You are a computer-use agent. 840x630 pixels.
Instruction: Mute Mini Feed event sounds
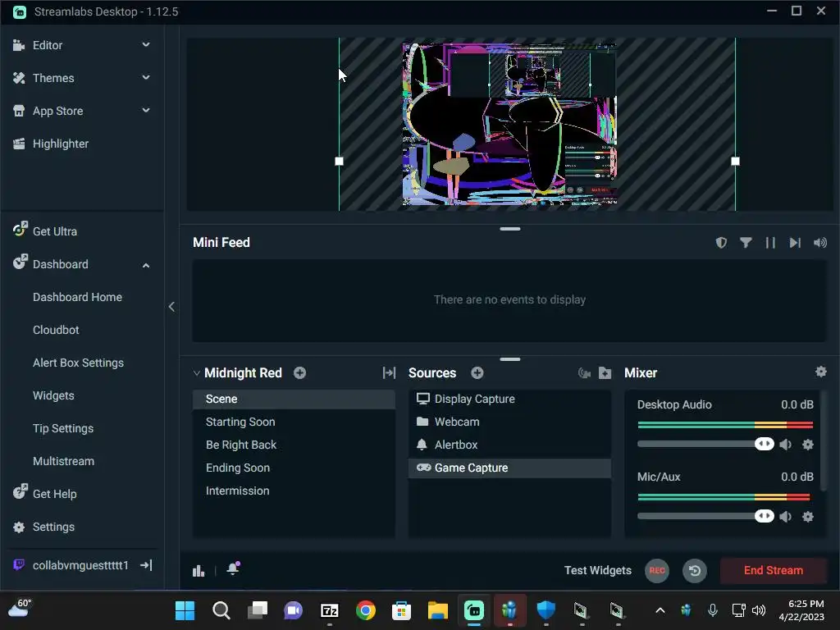[819, 243]
